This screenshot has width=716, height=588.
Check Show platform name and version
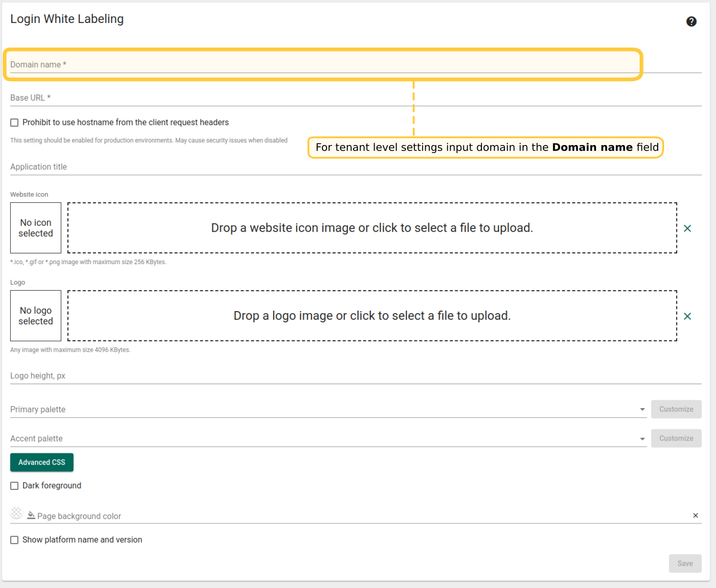coord(15,540)
